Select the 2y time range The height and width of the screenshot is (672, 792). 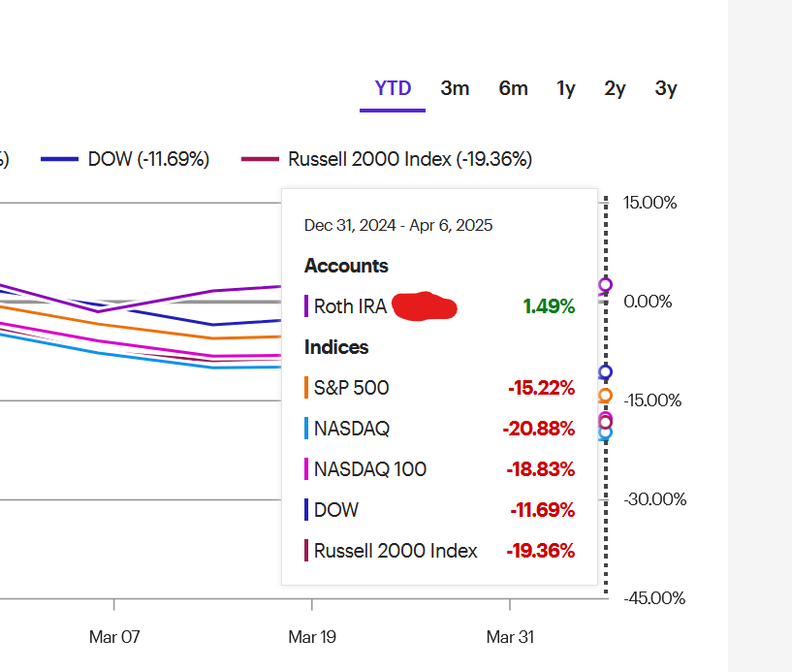pyautogui.click(x=615, y=89)
